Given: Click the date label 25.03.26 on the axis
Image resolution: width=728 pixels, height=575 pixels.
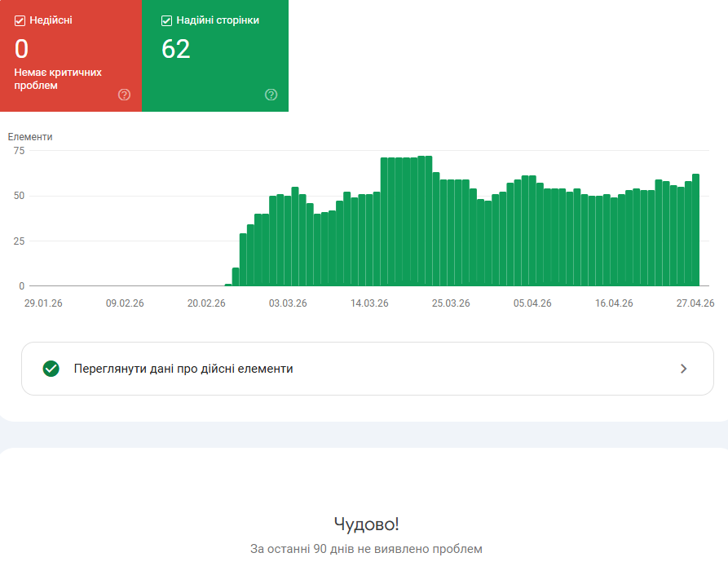Looking at the screenshot, I should click(x=451, y=303).
